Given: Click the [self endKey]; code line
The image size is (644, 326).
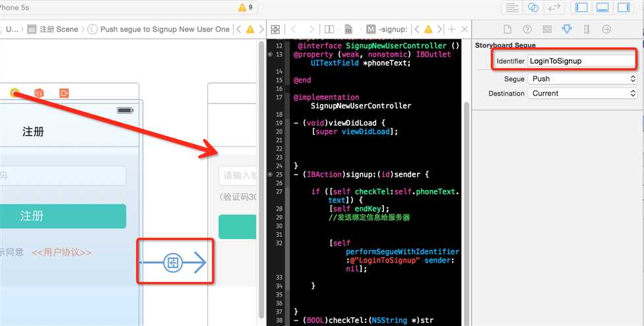Looking at the screenshot, I should coord(359,209).
